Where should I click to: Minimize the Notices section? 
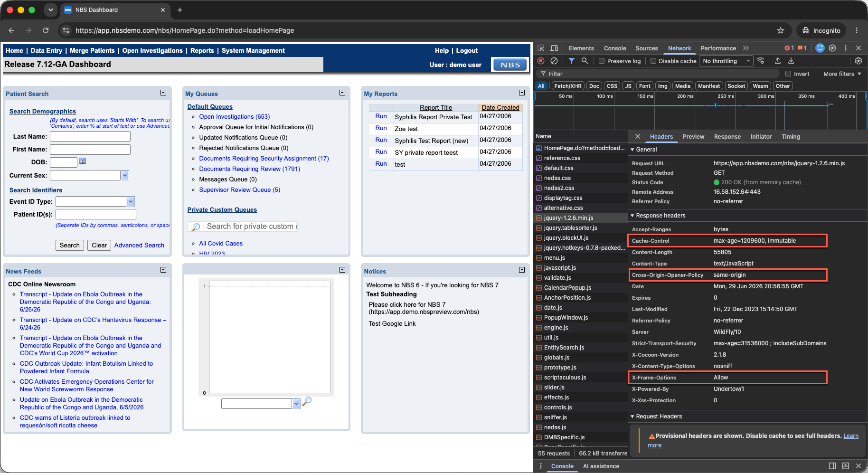pos(522,270)
